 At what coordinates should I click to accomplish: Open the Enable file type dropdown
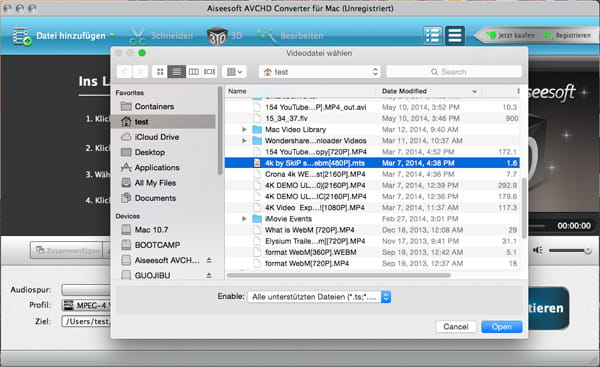point(319,297)
